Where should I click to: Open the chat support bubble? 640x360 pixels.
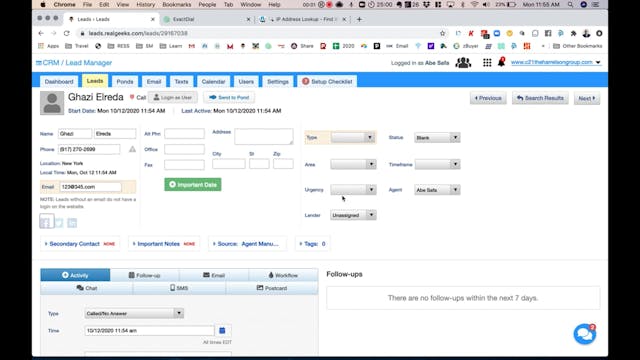584,334
